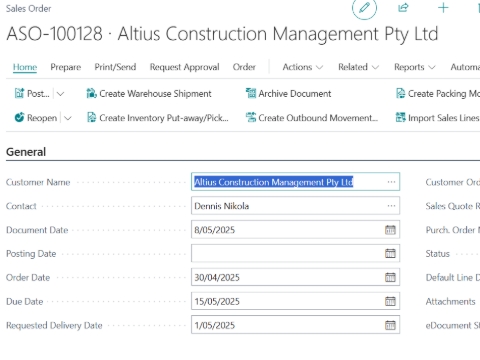This screenshot has height=360, width=480.
Task: Open calendar picker for Order Date
Action: click(390, 277)
